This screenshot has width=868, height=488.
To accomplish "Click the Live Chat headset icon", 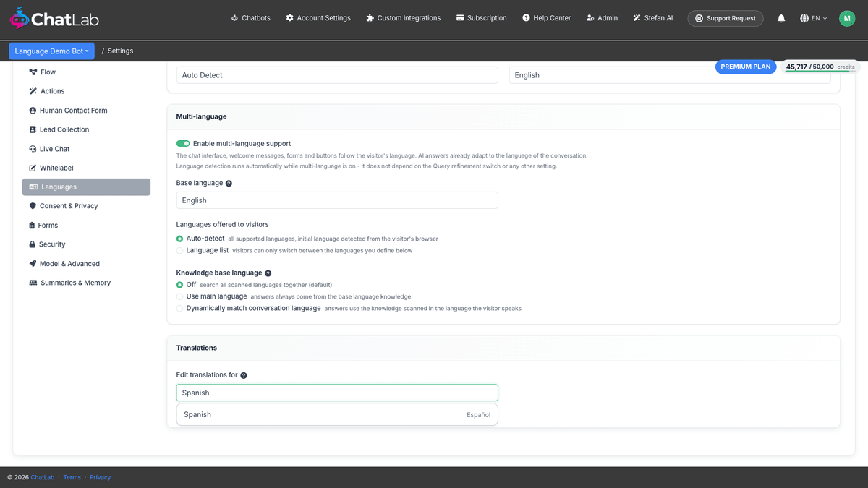I will click(33, 149).
